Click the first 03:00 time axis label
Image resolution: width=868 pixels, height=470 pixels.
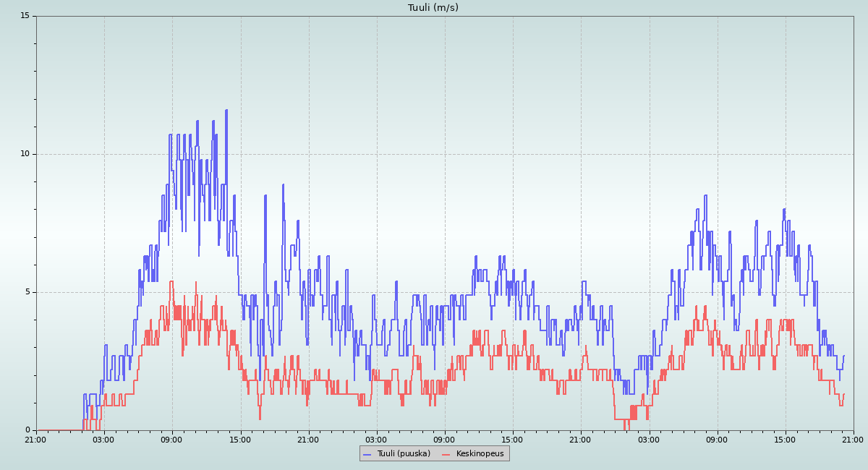103,439
